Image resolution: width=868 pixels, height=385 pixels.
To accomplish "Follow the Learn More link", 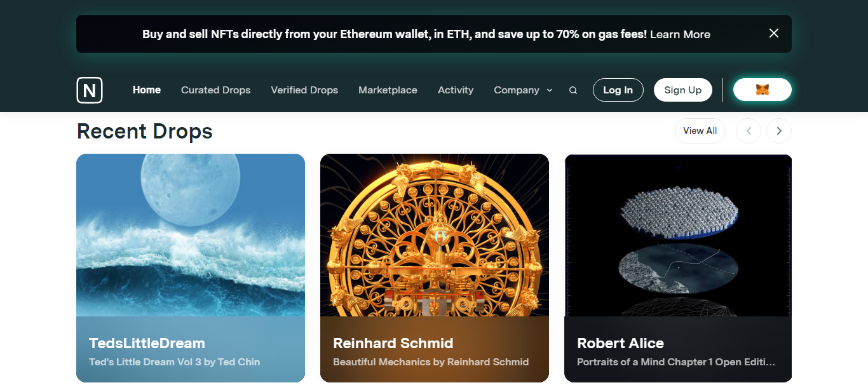I will (680, 34).
